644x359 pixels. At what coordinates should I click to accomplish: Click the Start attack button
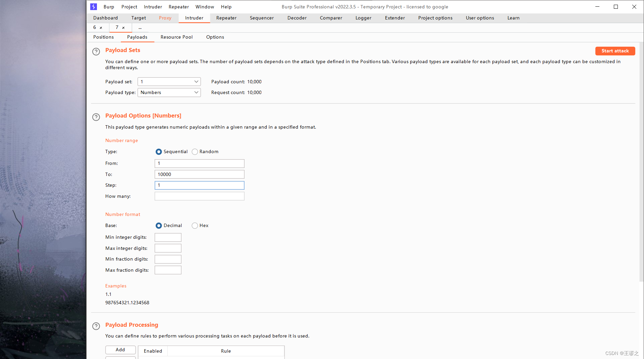(615, 51)
